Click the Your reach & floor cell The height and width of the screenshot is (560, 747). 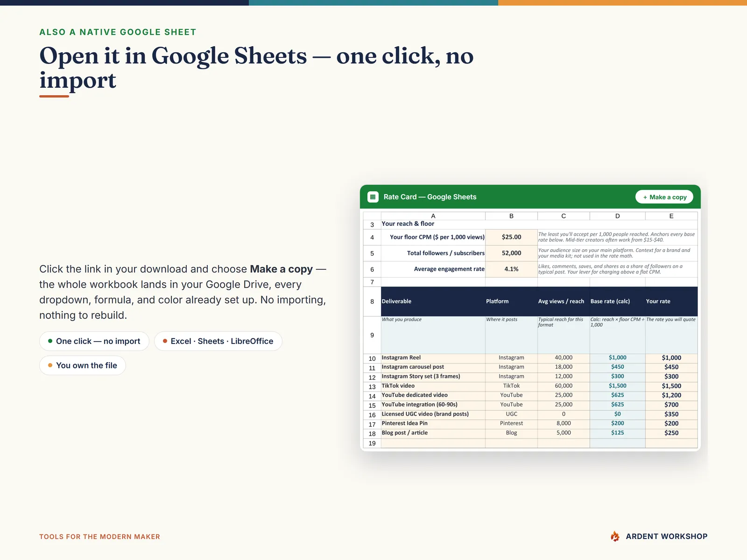click(433, 224)
